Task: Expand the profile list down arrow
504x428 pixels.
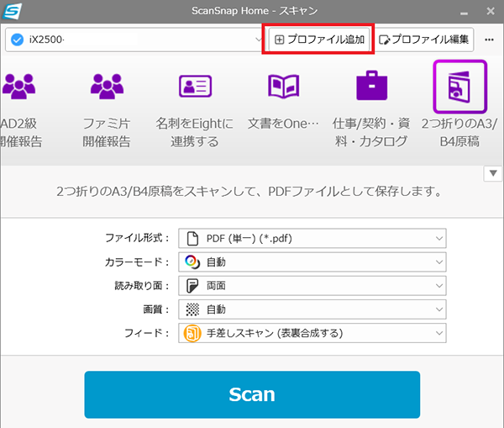Action: tap(493, 173)
